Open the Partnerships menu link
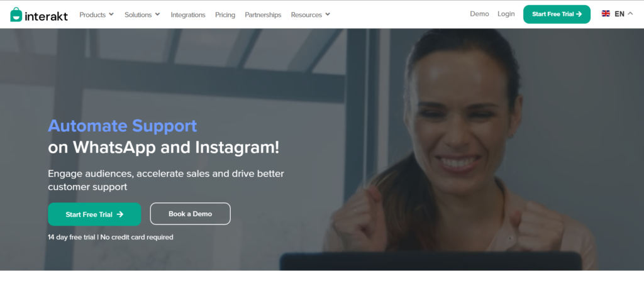The height and width of the screenshot is (281, 644). (x=263, y=15)
